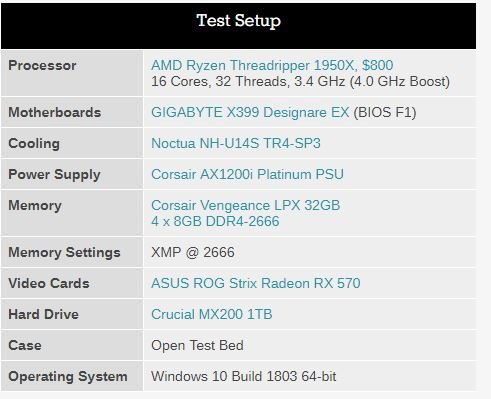Click the Windows 10 Build 1803 text
The width and height of the screenshot is (491, 399).
[224, 376]
